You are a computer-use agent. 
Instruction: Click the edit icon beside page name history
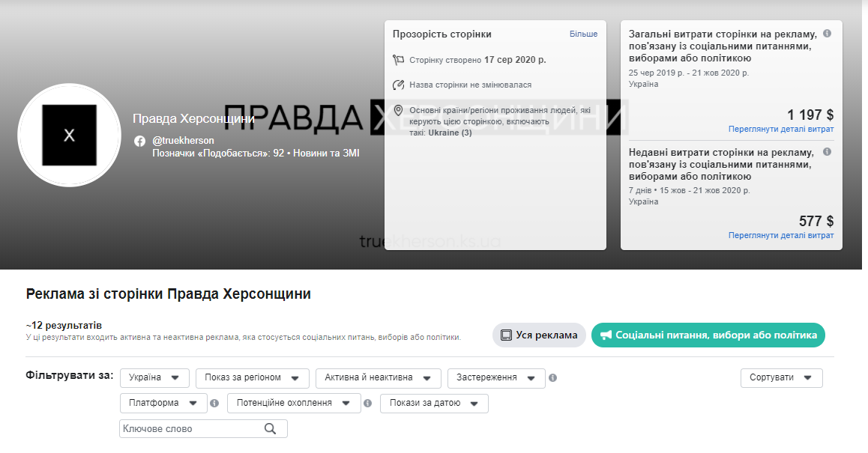pyautogui.click(x=398, y=85)
